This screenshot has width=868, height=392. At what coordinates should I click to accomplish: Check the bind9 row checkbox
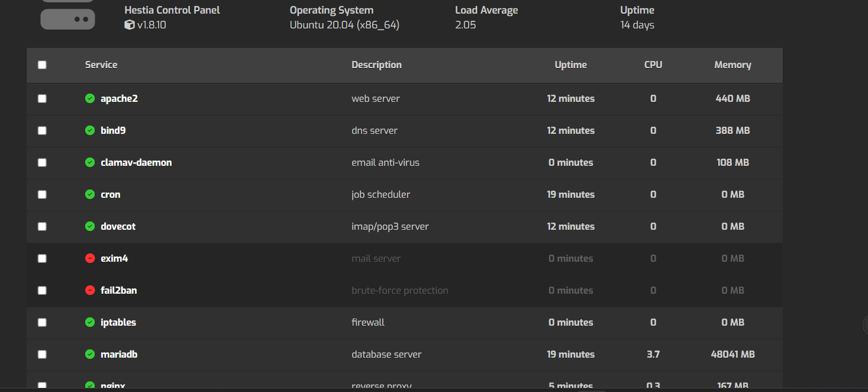[42, 131]
